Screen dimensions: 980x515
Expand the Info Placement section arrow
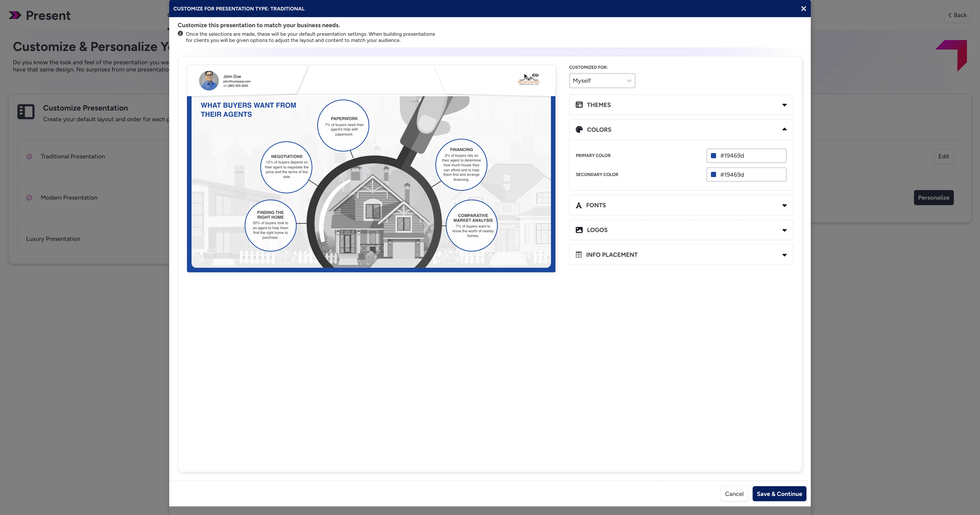785,255
